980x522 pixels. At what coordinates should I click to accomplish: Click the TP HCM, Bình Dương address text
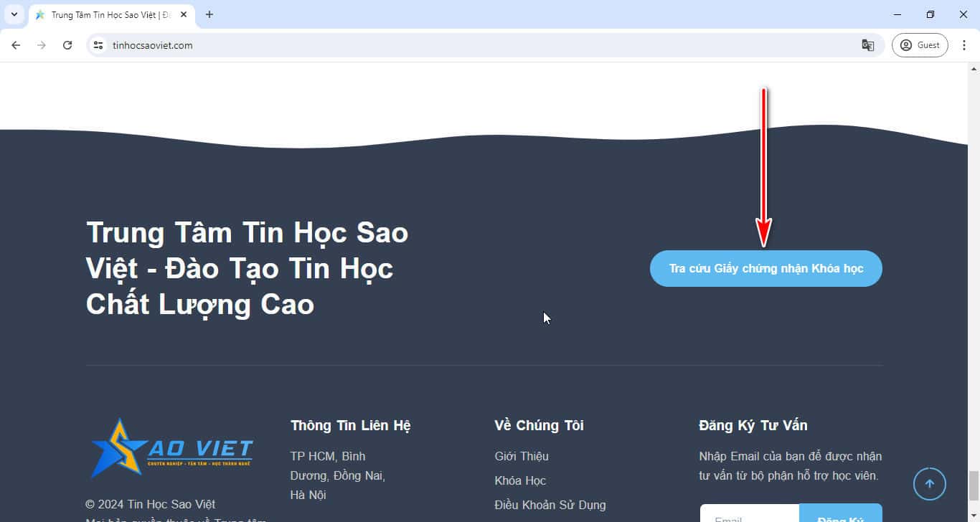tap(338, 475)
